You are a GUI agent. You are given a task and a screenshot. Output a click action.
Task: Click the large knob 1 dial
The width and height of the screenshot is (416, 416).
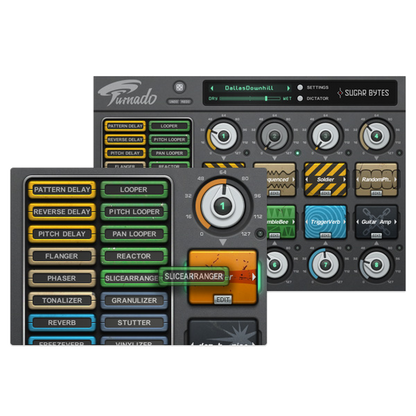point(223,206)
